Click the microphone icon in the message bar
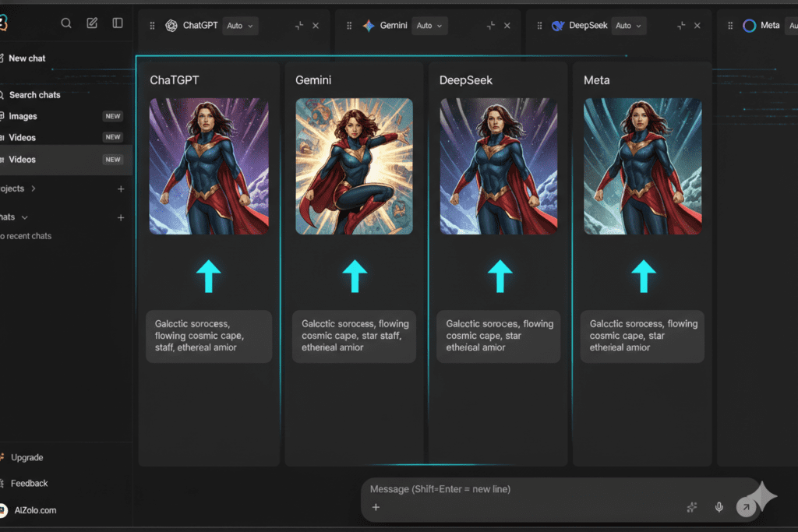Screen dimensions: 798x532 [718, 507]
